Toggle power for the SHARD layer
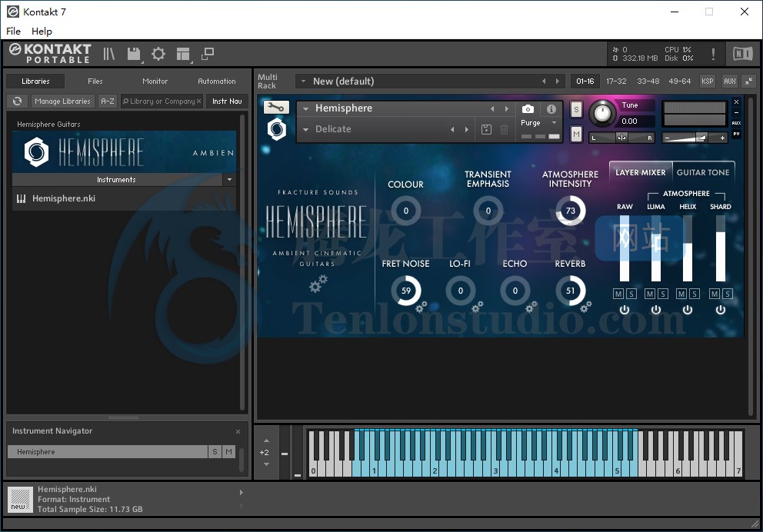Image resolution: width=763 pixels, height=532 pixels. (721, 310)
